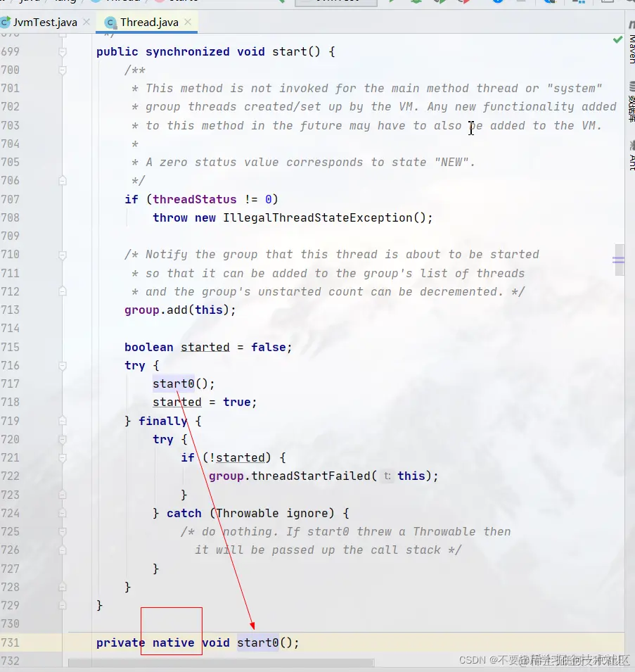Click the start() method name on line 699
Screen dimensions: 635x672
296,52
